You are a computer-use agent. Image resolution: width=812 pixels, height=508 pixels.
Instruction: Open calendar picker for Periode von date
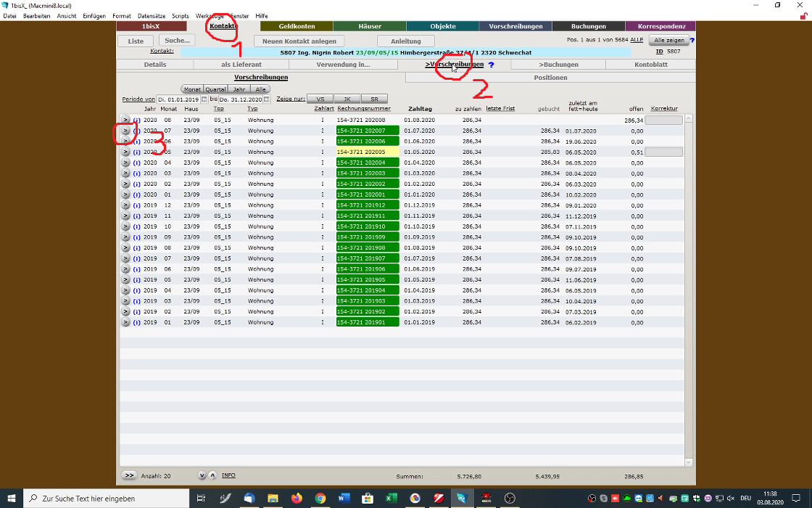click(x=204, y=99)
